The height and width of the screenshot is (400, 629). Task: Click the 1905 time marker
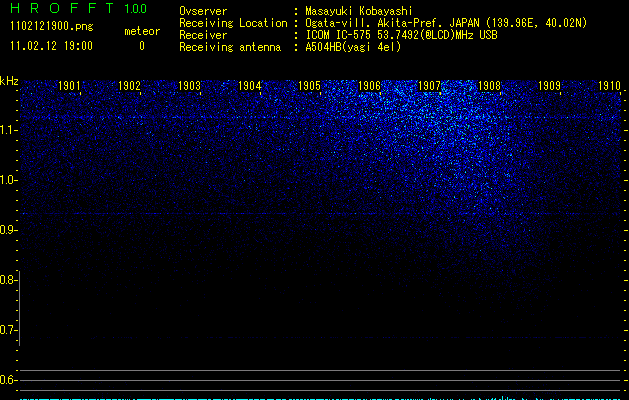coord(310,86)
